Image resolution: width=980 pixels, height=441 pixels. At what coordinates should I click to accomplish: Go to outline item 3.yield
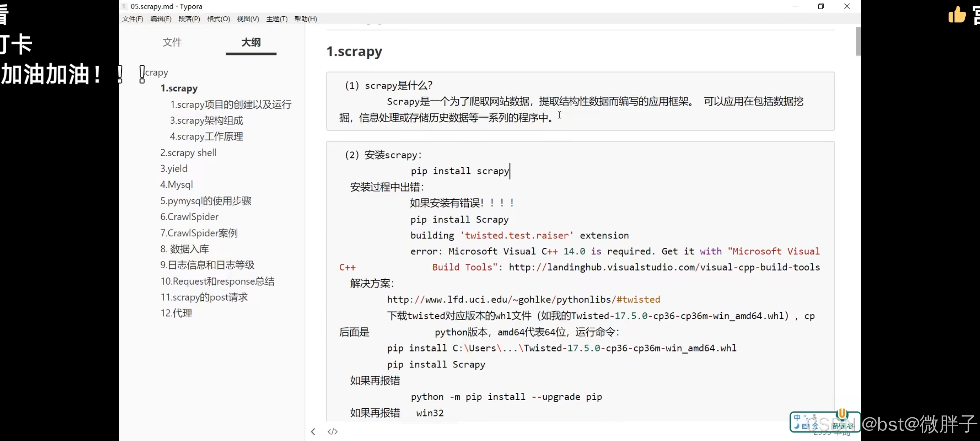pyautogui.click(x=174, y=169)
